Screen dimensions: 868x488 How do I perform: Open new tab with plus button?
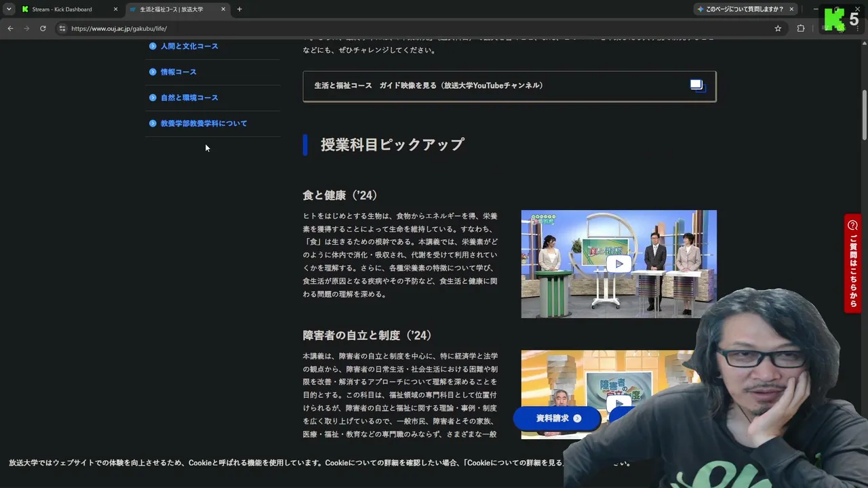(x=239, y=9)
